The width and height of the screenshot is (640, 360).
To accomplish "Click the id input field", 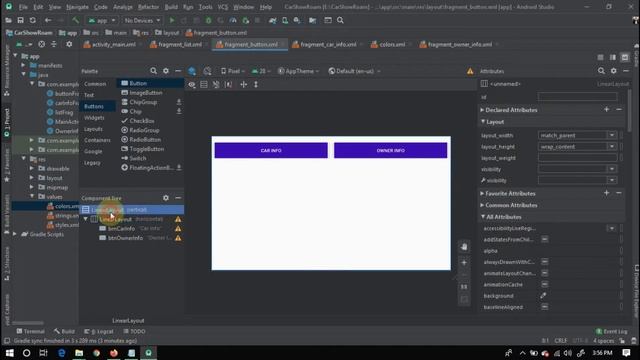I will click(577, 97).
